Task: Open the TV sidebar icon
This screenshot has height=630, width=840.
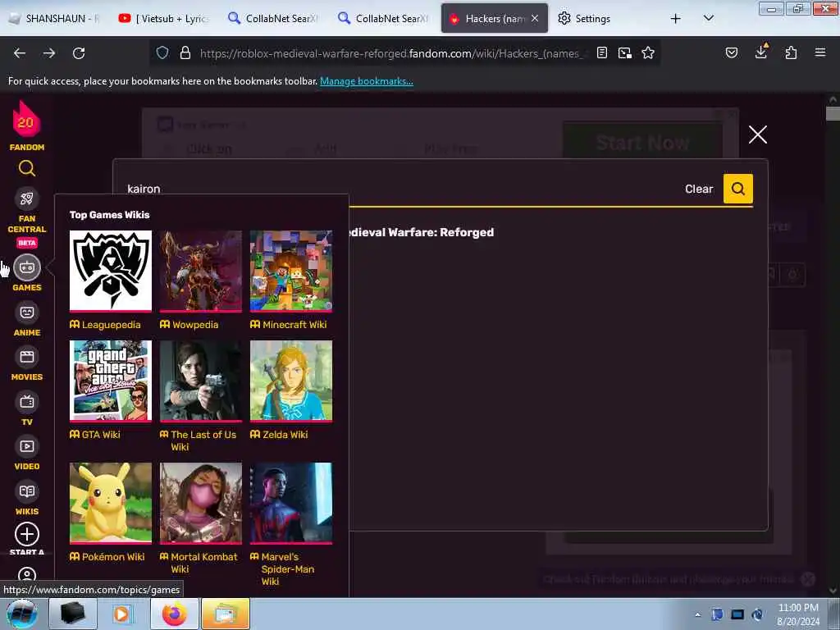Action: coord(27,402)
